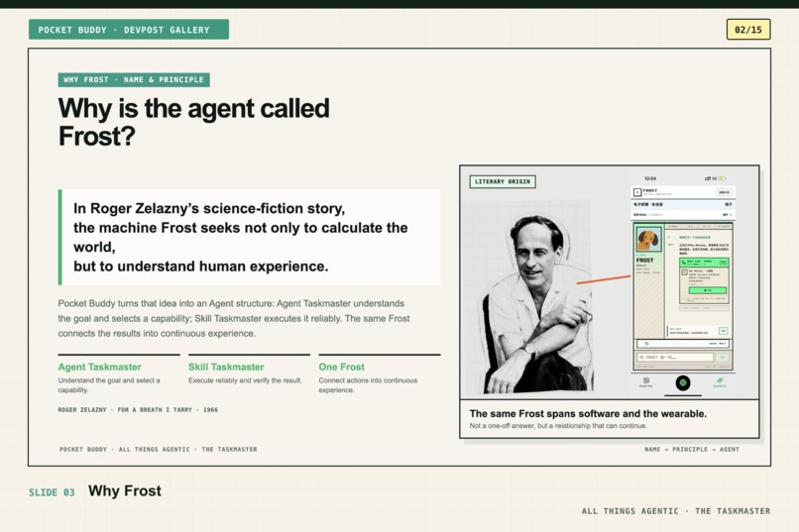Click the battery icon in phone status bar
This screenshot has height=532, width=799.
[723, 178]
